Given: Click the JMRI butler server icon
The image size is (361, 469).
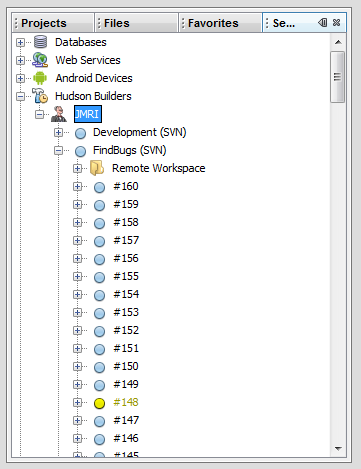Looking at the screenshot, I should (59, 114).
